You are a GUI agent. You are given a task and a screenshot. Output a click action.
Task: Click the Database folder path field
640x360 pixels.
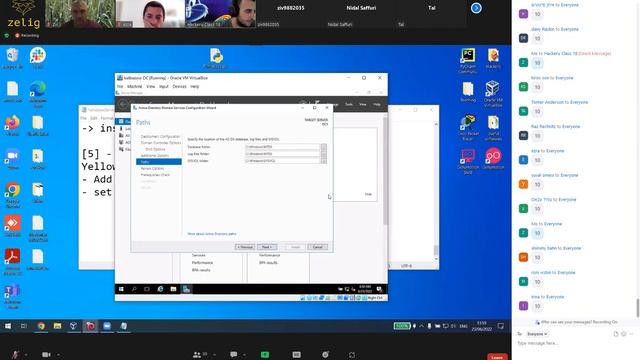click(282, 147)
